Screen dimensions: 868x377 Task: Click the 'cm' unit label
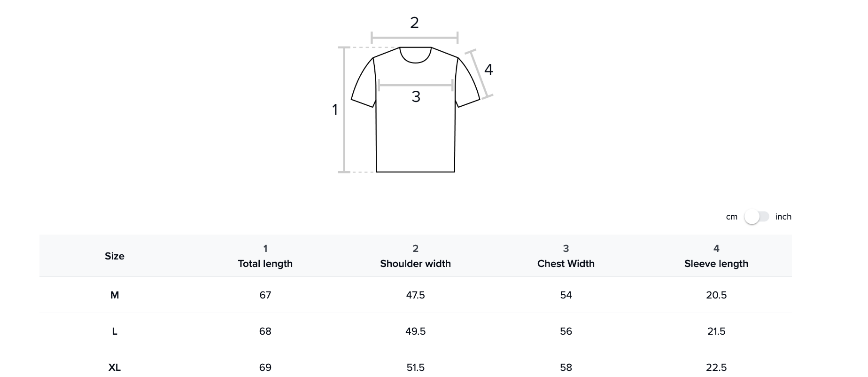[x=731, y=217]
